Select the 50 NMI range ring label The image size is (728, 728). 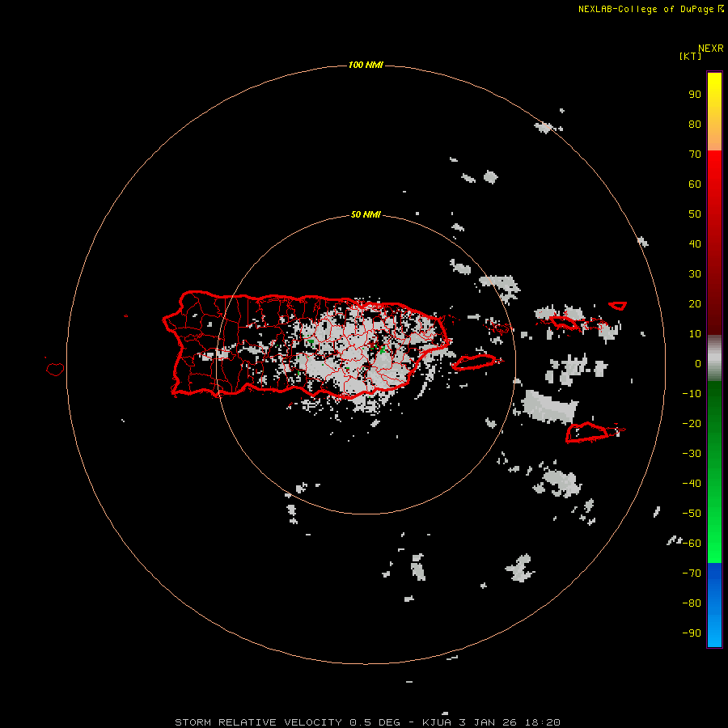[x=366, y=214]
